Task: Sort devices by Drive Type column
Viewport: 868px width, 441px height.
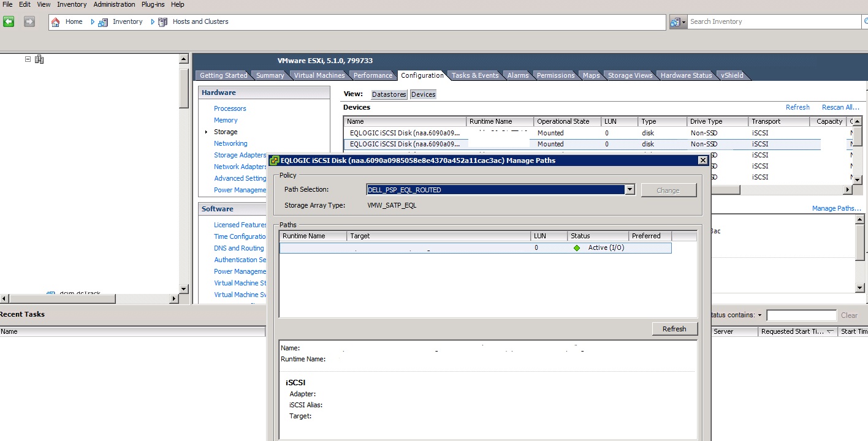Action: (717, 121)
